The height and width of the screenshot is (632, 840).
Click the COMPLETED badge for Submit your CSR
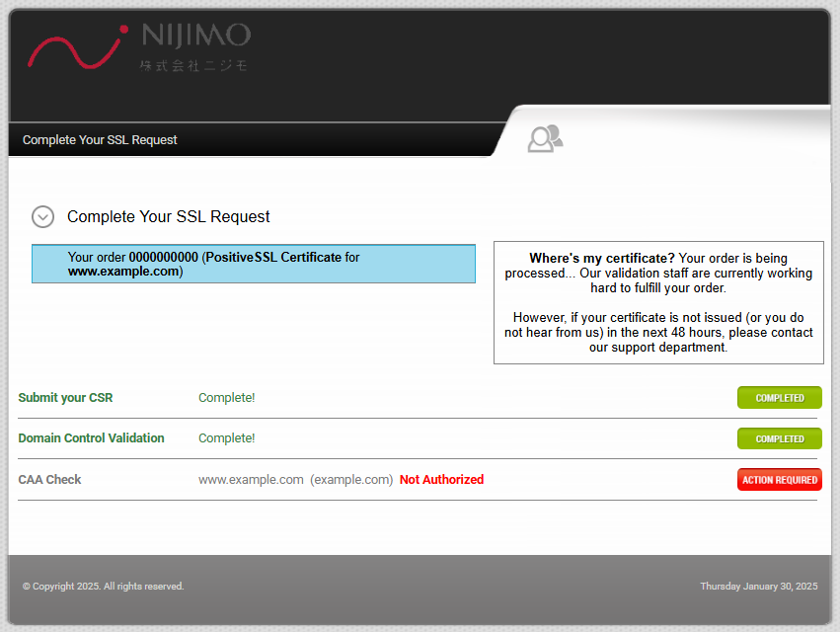coord(779,398)
